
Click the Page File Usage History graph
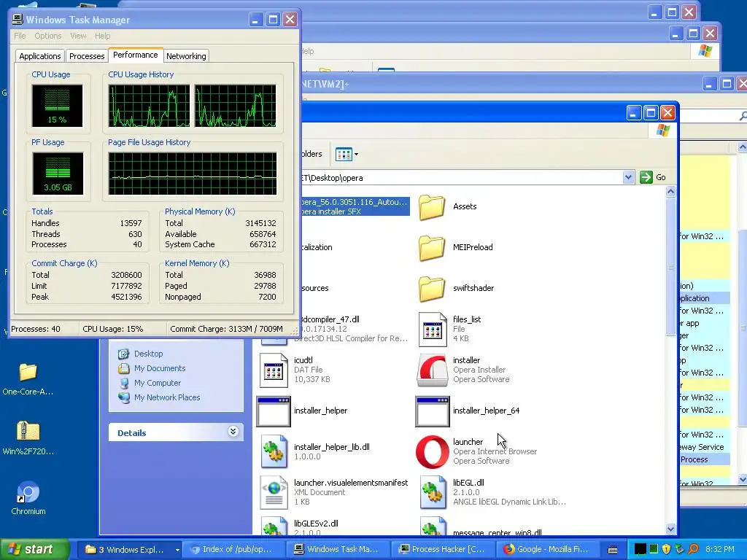(192, 174)
